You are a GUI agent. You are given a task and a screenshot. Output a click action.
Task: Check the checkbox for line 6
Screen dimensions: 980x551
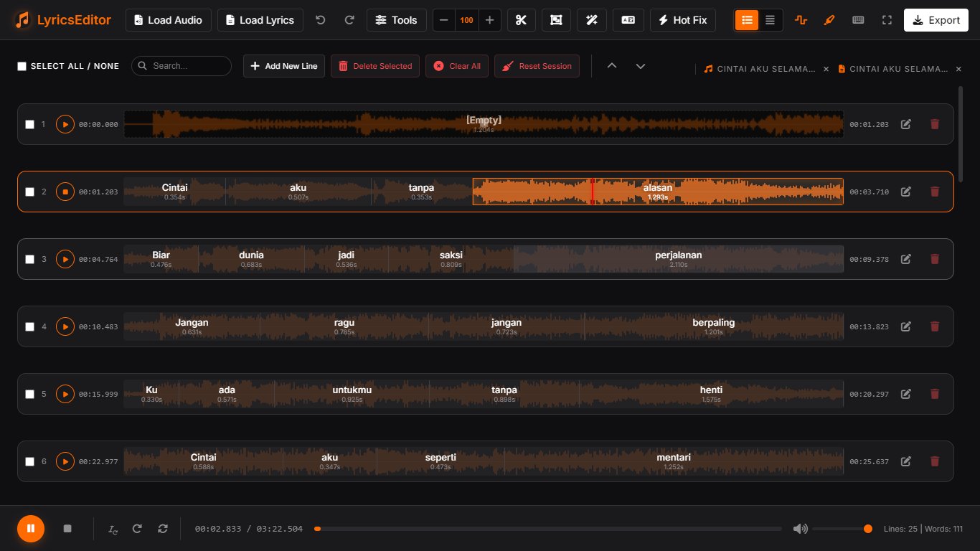click(x=29, y=461)
